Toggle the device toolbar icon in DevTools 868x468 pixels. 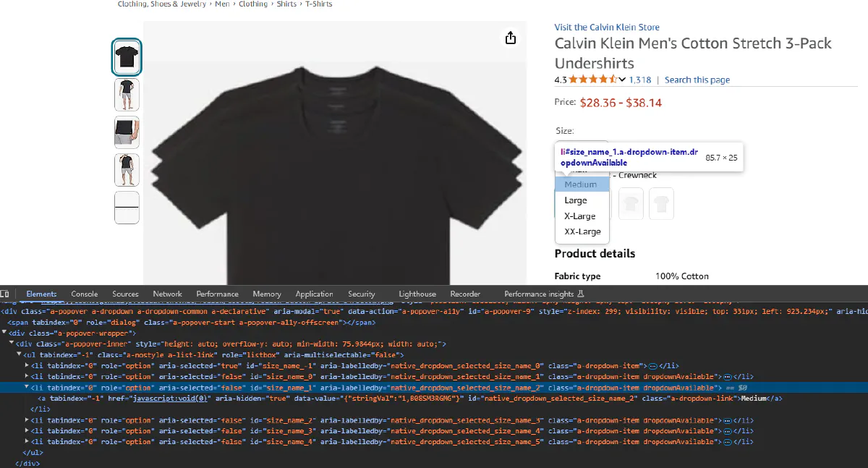coord(5,294)
